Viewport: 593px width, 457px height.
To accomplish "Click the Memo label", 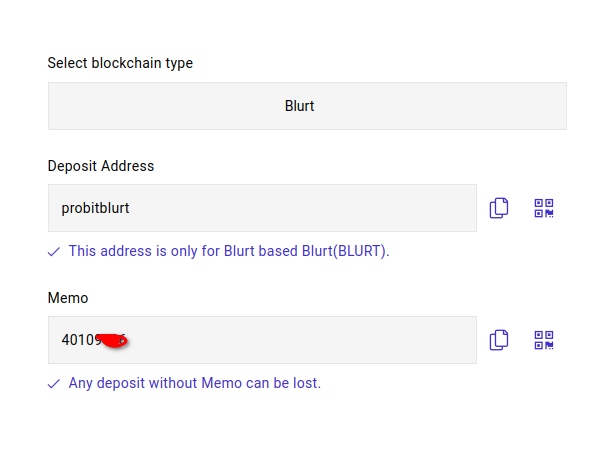I will [x=68, y=298].
